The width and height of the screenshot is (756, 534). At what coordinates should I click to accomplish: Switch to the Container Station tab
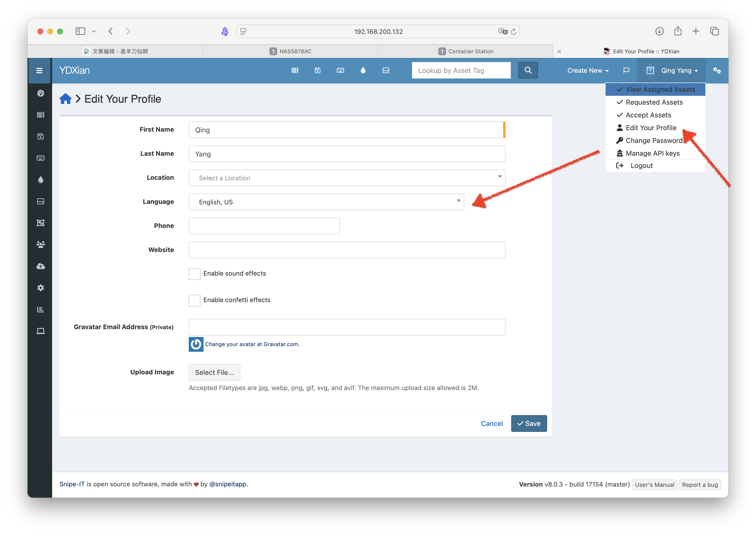tap(465, 51)
